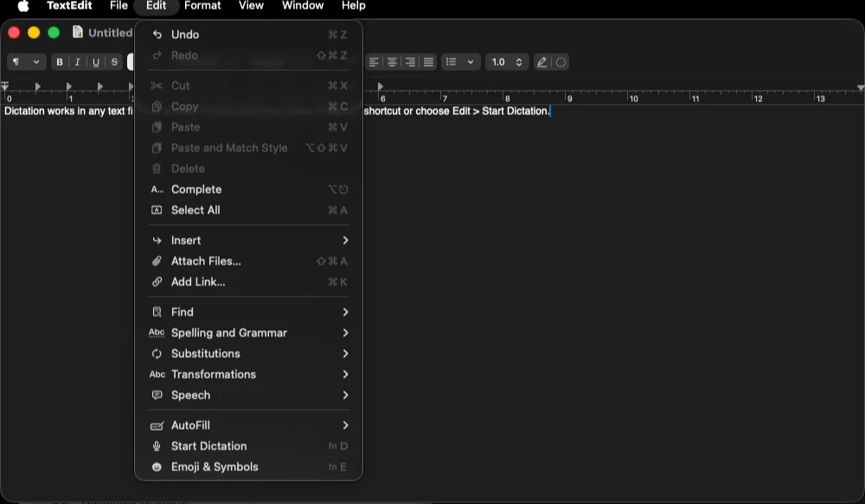The width and height of the screenshot is (865, 504).
Task: Click the Select All icon
Action: coord(157,210)
